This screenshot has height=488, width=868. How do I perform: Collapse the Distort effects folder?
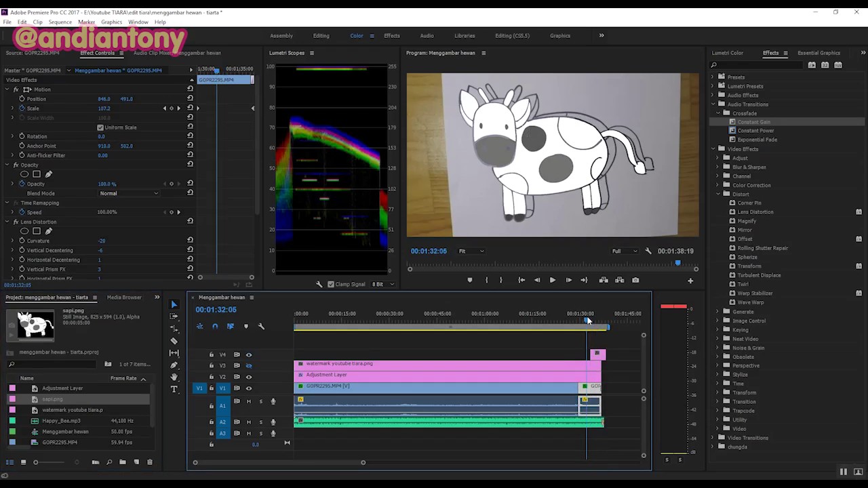[717, 194]
